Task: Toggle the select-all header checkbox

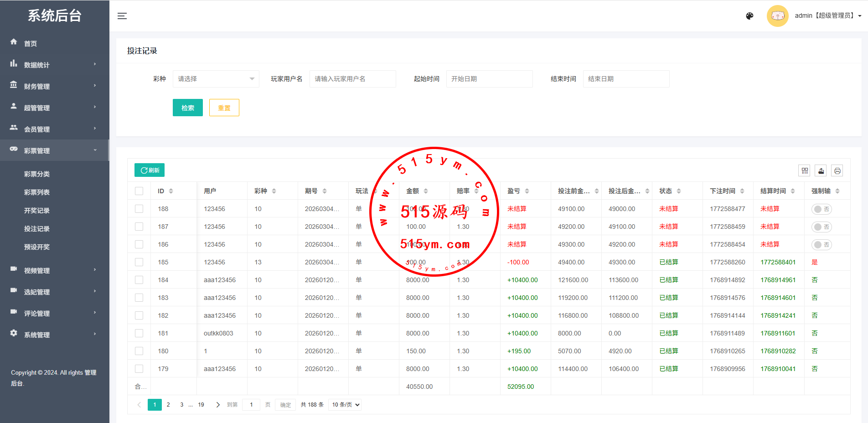Action: [139, 191]
